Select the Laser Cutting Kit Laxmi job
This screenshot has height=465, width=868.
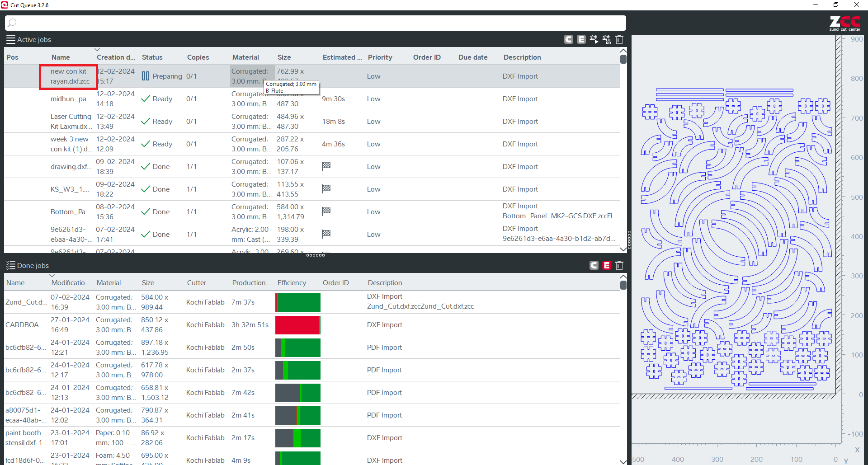[x=71, y=122]
